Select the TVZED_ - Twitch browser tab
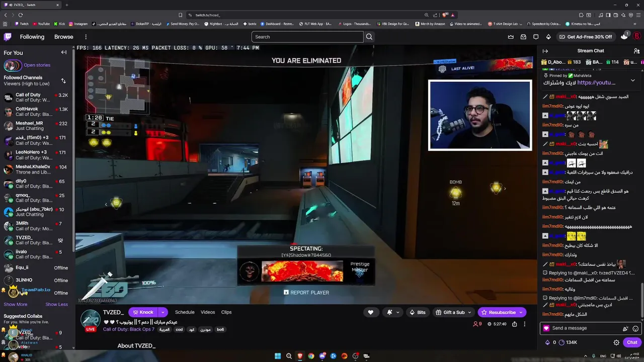This screenshot has width=644, height=362. [x=30, y=5]
